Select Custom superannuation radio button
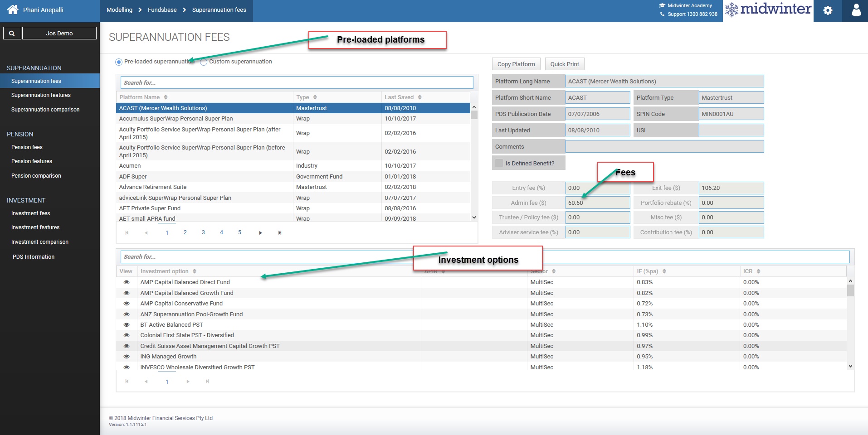Image resolution: width=868 pixels, height=435 pixels. click(x=204, y=62)
